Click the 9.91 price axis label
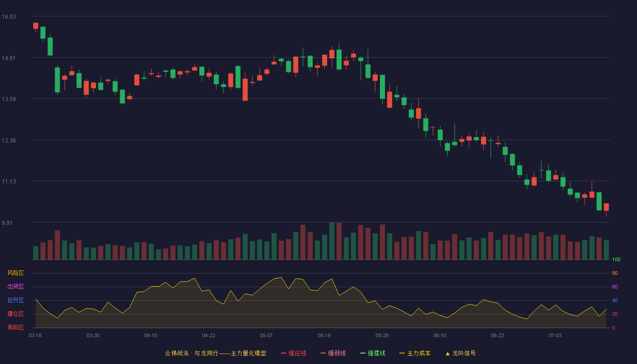The image size is (637, 364). [x=9, y=223]
